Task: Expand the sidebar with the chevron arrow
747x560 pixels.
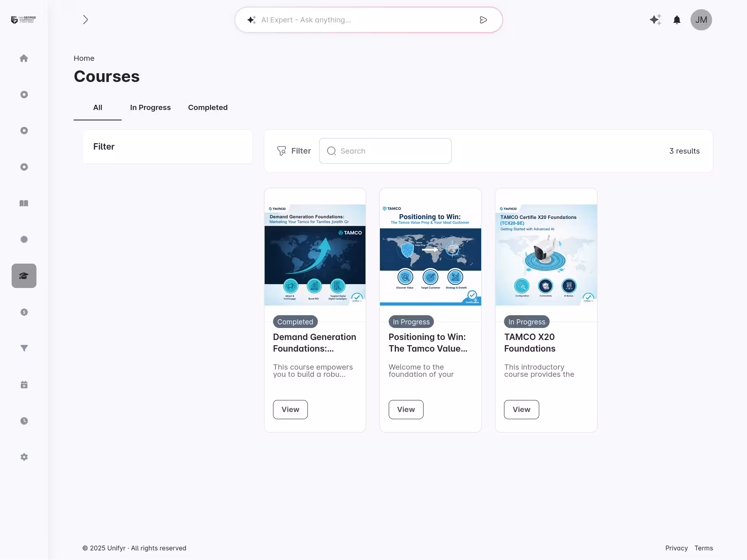Action: pyautogui.click(x=85, y=19)
